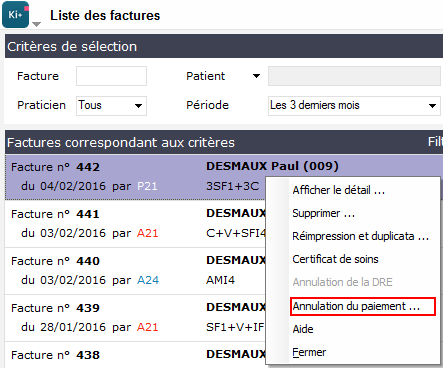The width and height of the screenshot is (443, 368).
Task: Open the Période dropdown list
Action: click(354, 106)
